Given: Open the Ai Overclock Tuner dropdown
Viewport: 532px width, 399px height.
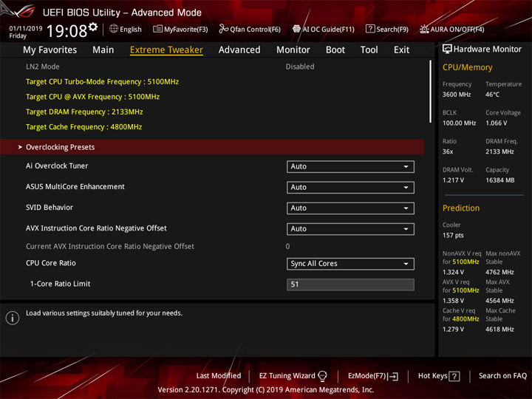Looking at the screenshot, I should [x=350, y=166].
